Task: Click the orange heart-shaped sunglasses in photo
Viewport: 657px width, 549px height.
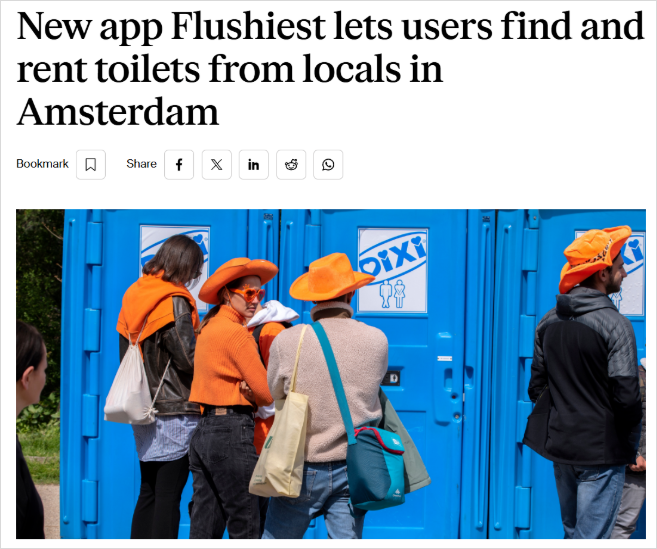Action: point(247,293)
